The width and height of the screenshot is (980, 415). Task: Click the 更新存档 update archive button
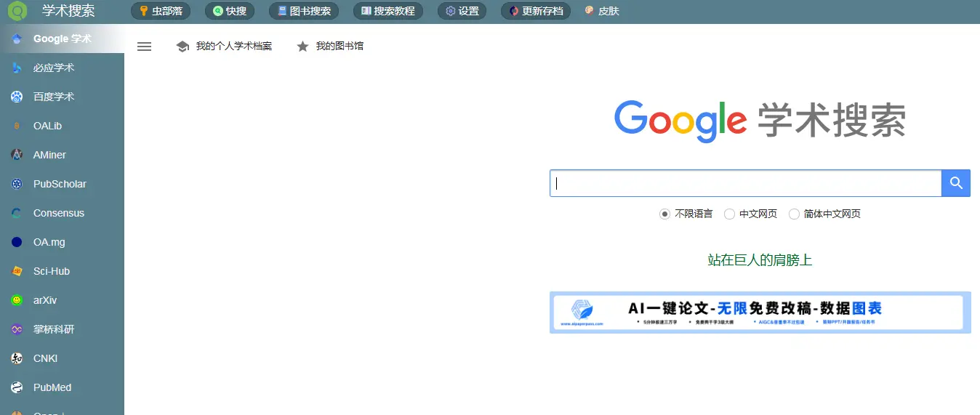click(x=536, y=11)
